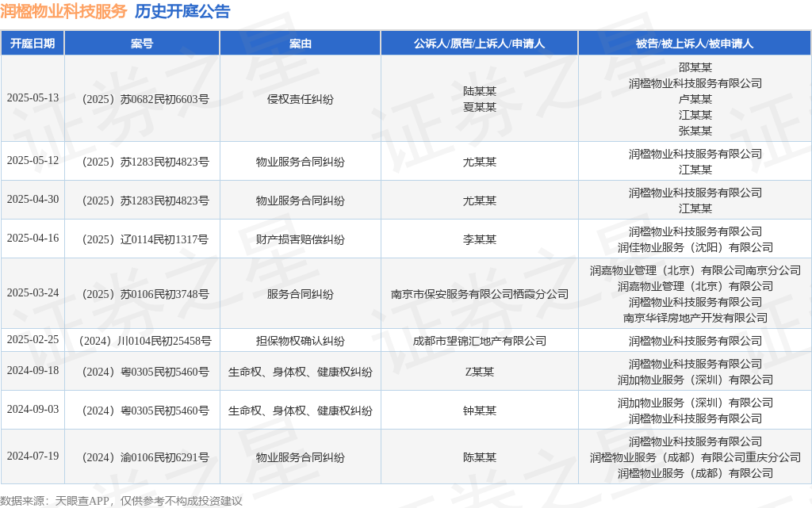The image size is (812, 508).
Task: Click the date 2025-04-30
Action: coord(33,199)
